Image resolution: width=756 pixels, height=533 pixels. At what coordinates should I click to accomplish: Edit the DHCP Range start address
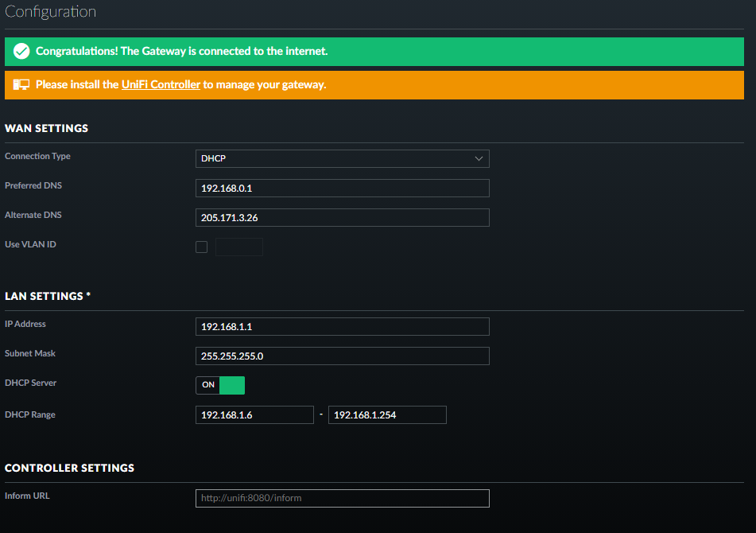coord(254,414)
